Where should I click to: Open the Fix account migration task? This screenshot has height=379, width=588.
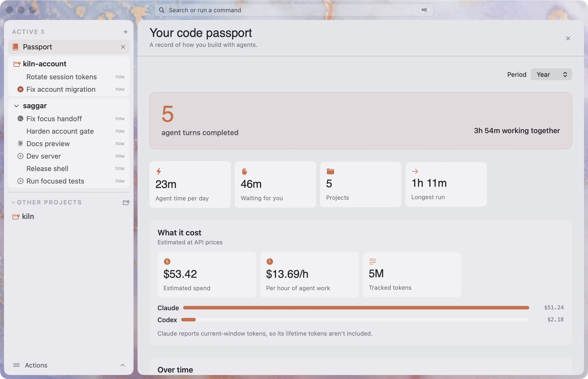pos(69,89)
